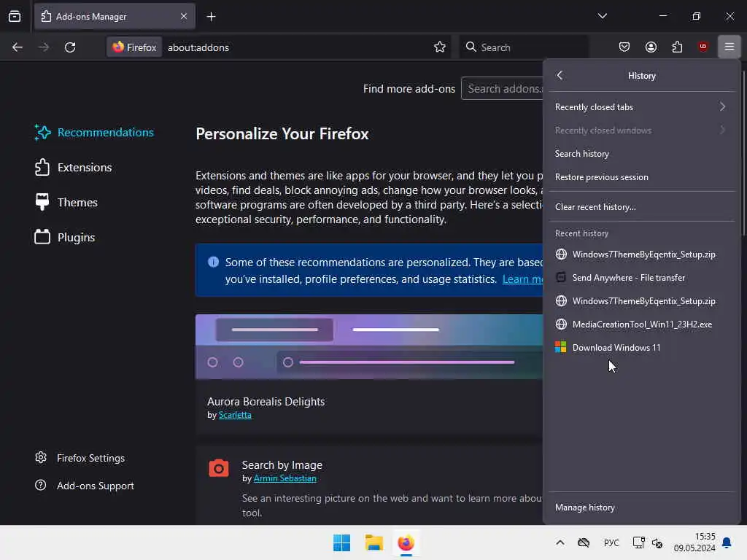Open Send Anywhere - File transfer history entry
This screenshot has width=747, height=560.
[641, 278]
